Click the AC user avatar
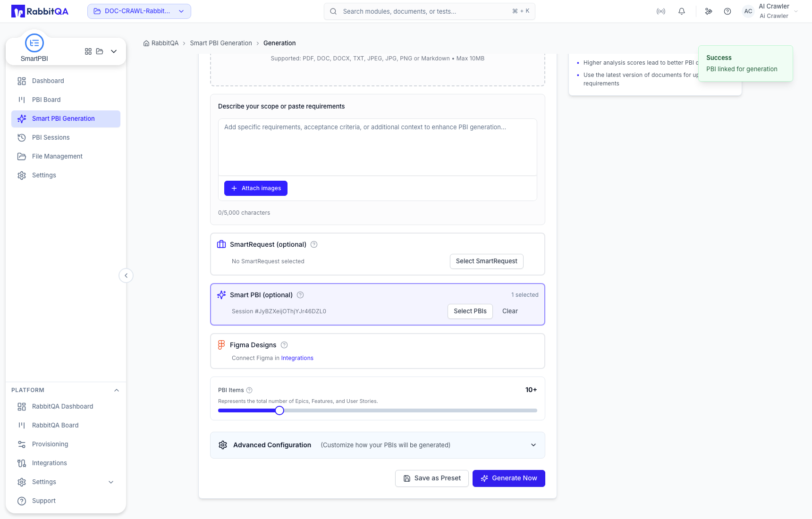 click(x=748, y=11)
